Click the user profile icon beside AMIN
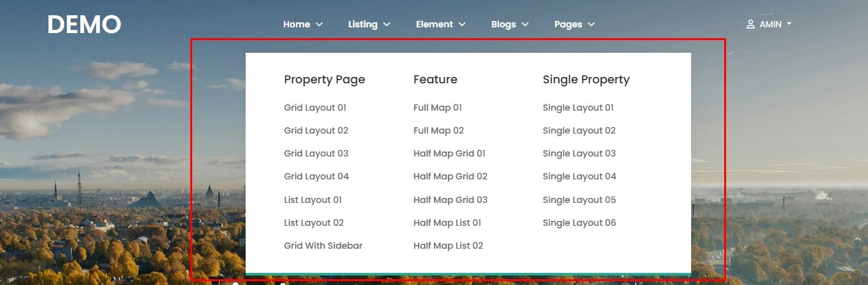Viewport: 868px width, 285px height. point(750,24)
